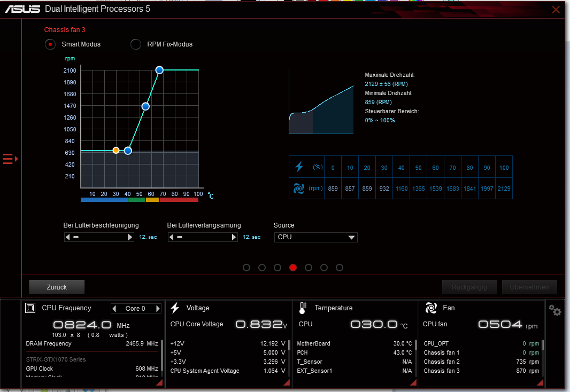Select the orange fan curve point
The height and width of the screenshot is (392, 570).
click(x=116, y=150)
